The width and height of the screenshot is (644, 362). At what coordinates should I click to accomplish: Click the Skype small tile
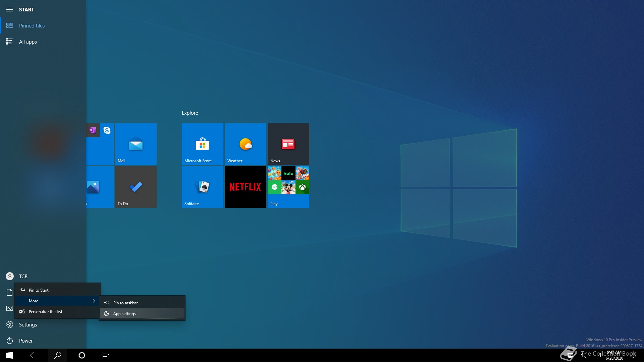click(x=107, y=130)
